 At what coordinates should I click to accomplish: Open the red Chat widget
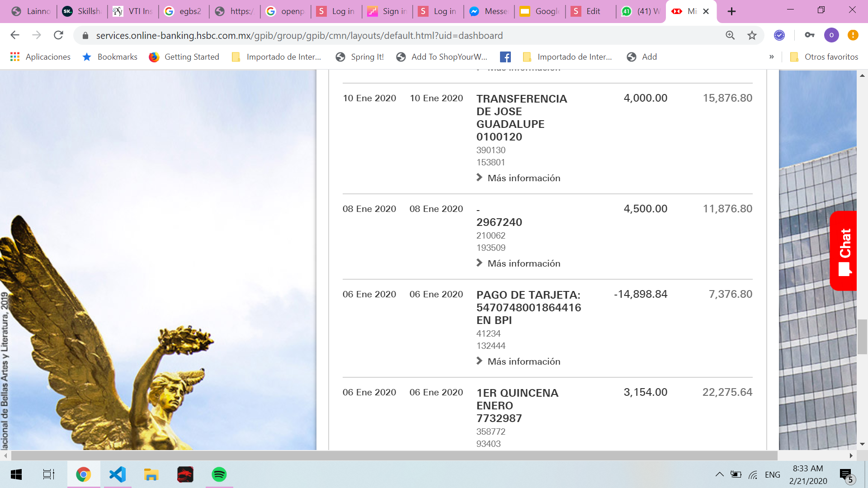(844, 251)
